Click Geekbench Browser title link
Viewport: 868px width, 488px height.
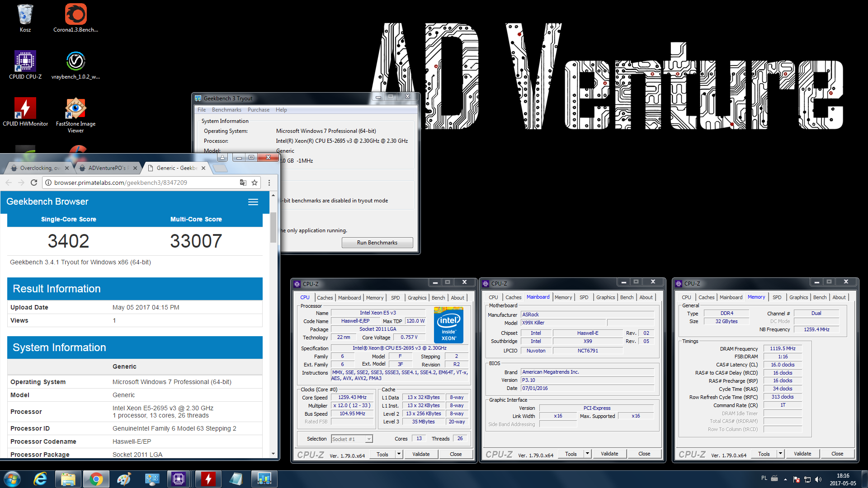pos(47,202)
